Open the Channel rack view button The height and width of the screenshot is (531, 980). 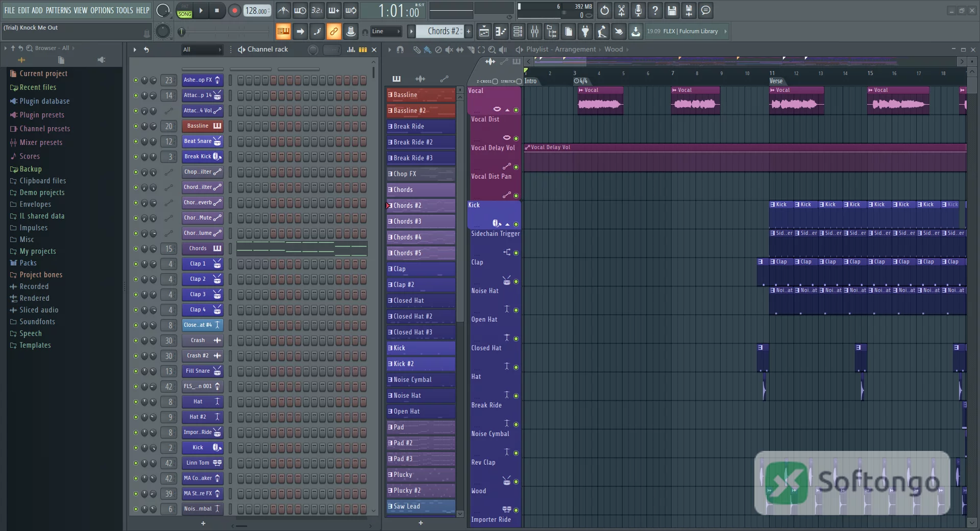point(518,32)
